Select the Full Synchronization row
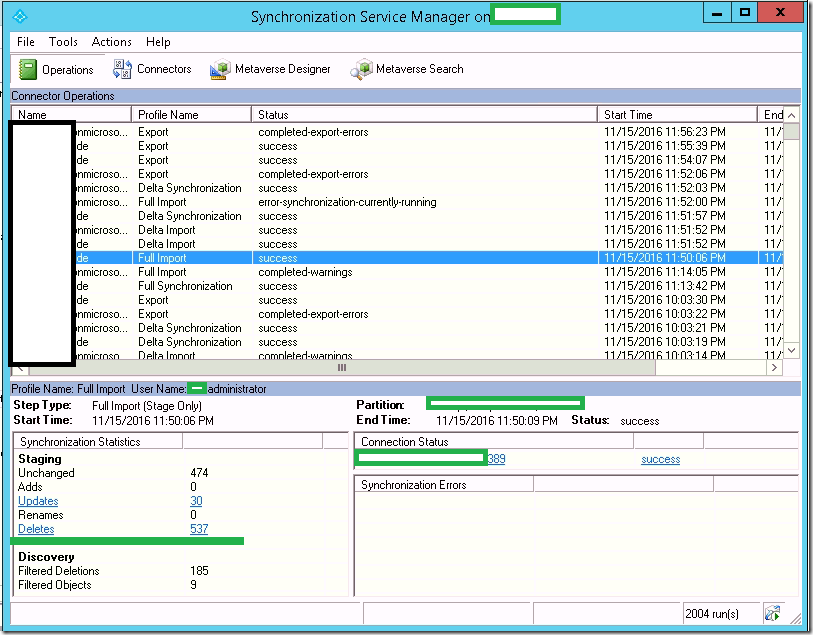This screenshot has height=635, width=813. click(x=397, y=286)
